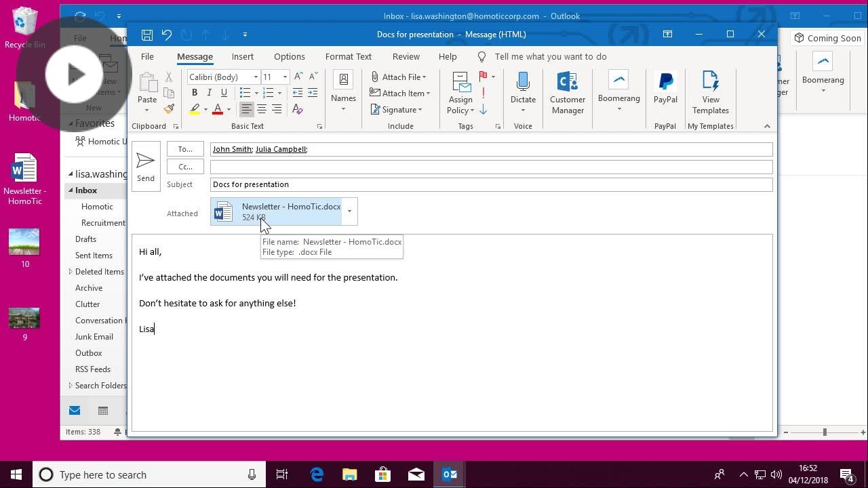
Task: Decrease the paragraph indent
Action: tap(297, 93)
